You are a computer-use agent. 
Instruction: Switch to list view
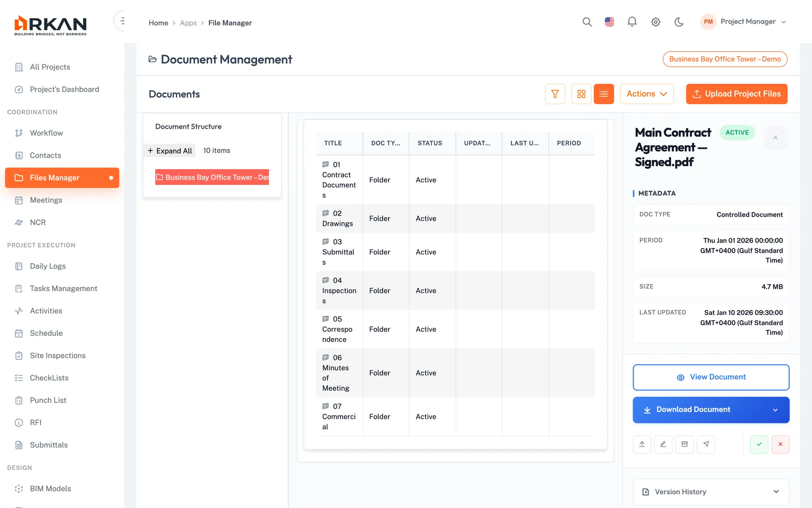point(604,94)
